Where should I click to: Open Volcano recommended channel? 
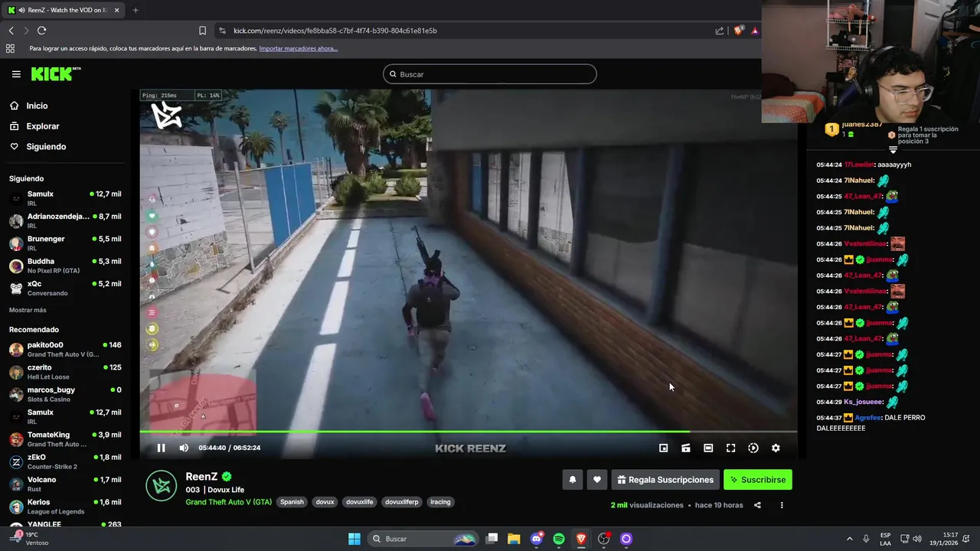[65, 484]
